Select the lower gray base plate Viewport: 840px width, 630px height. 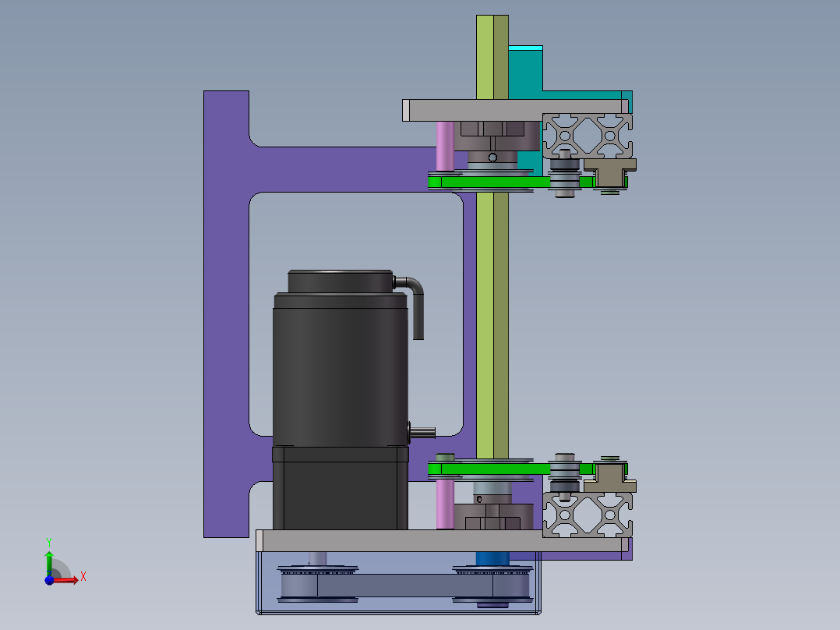tap(442, 540)
